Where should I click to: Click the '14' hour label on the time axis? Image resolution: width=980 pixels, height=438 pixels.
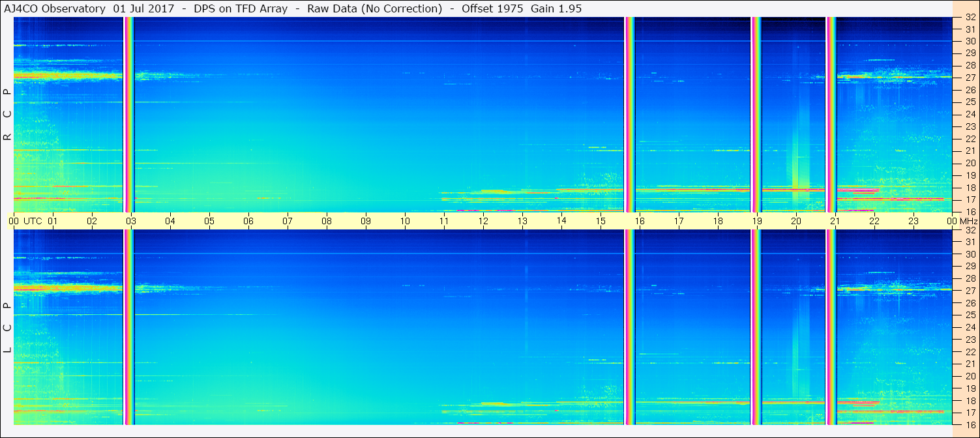pyautogui.click(x=561, y=221)
